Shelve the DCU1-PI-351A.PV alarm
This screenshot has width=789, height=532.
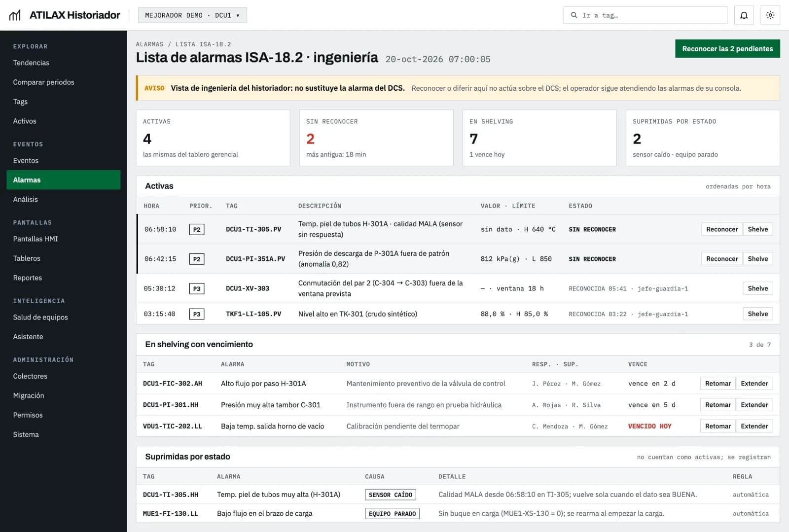point(758,259)
